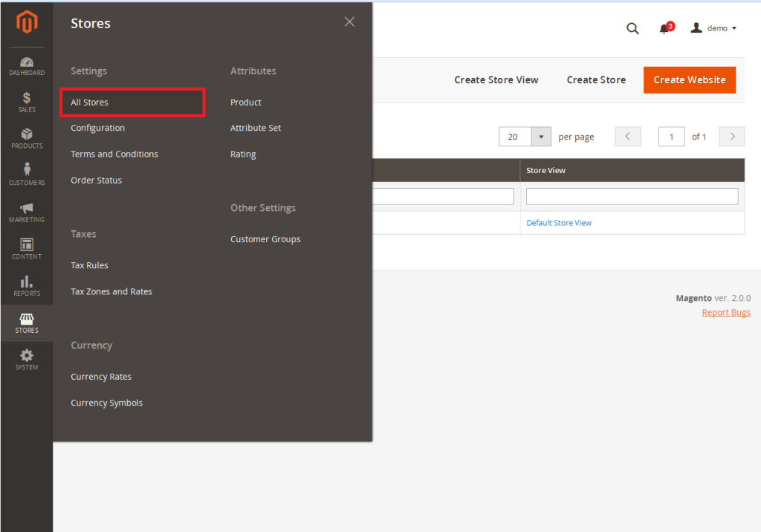761x532 pixels.
Task: Select All Stores menu item
Action: [90, 103]
